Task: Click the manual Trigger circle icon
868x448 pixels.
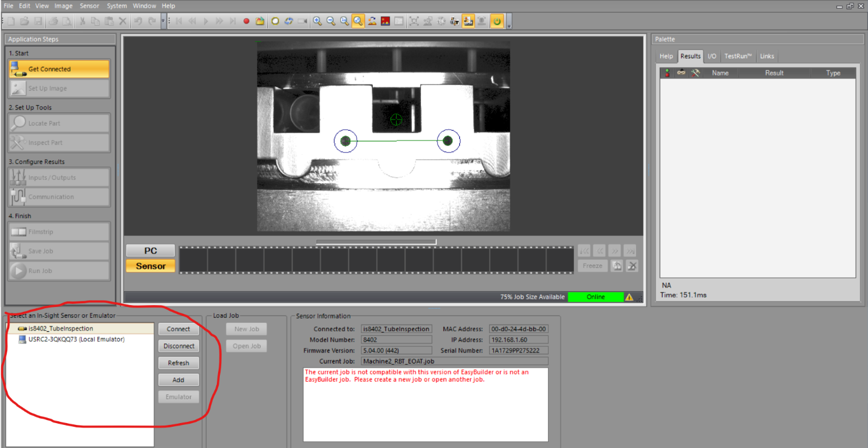Action: pyautogui.click(x=275, y=21)
